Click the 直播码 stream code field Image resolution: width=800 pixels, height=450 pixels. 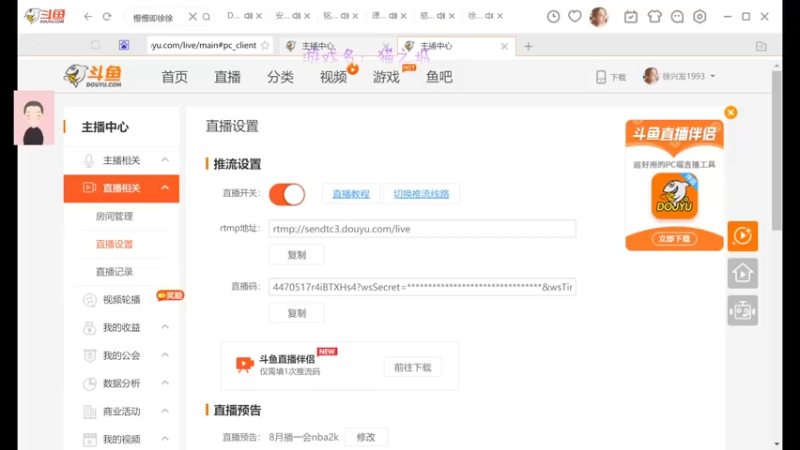[x=422, y=287]
